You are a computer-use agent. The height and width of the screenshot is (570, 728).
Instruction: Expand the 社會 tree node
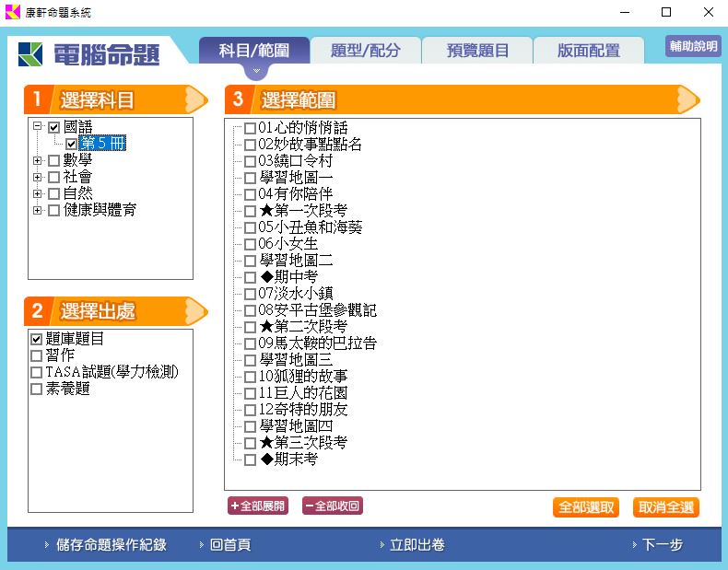pos(37,177)
